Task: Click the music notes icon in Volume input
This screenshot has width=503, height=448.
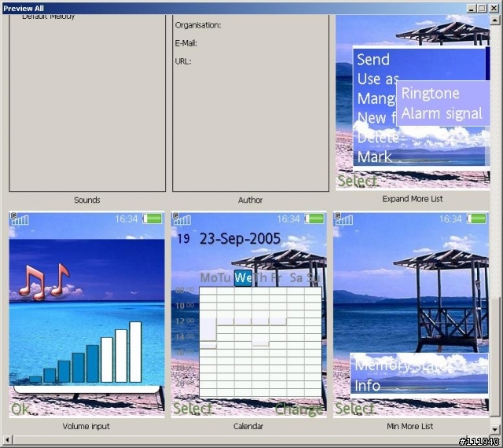Action: (43, 282)
